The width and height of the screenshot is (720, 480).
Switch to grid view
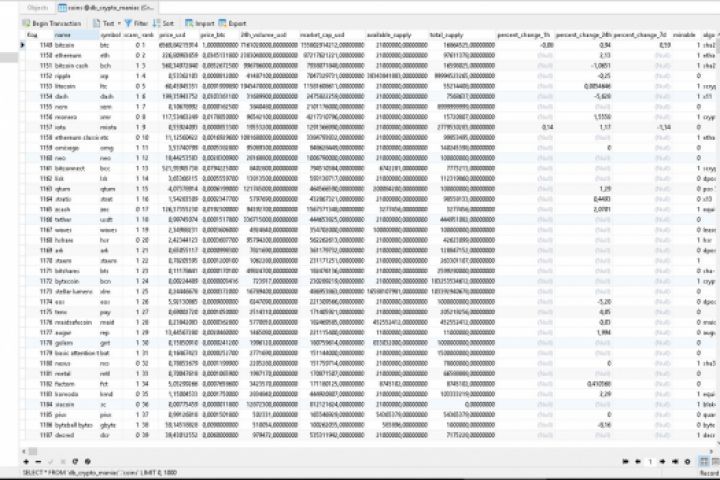[x=704, y=462]
